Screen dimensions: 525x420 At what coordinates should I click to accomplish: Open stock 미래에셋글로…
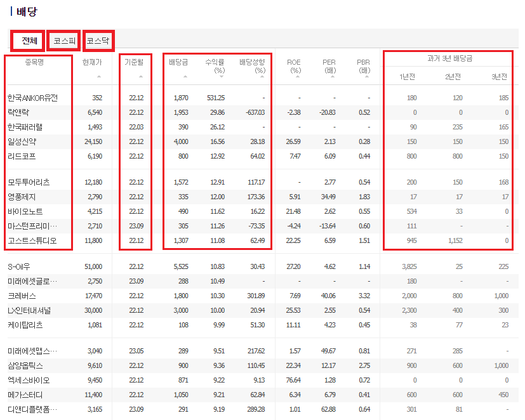(x=32, y=281)
